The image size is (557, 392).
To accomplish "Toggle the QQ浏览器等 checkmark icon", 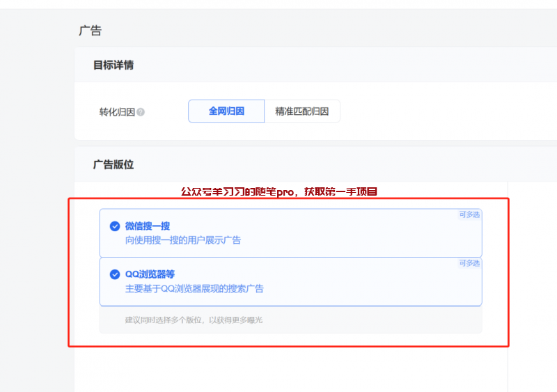I will click(x=115, y=274).
